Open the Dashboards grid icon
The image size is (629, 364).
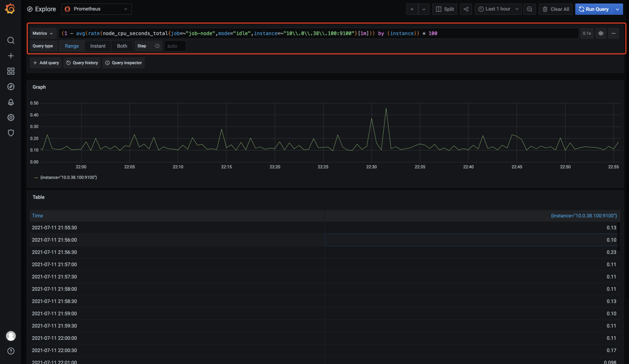coord(11,71)
